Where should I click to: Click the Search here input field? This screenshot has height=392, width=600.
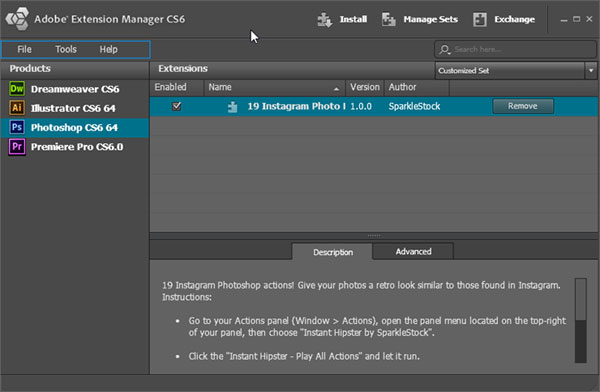(x=515, y=49)
